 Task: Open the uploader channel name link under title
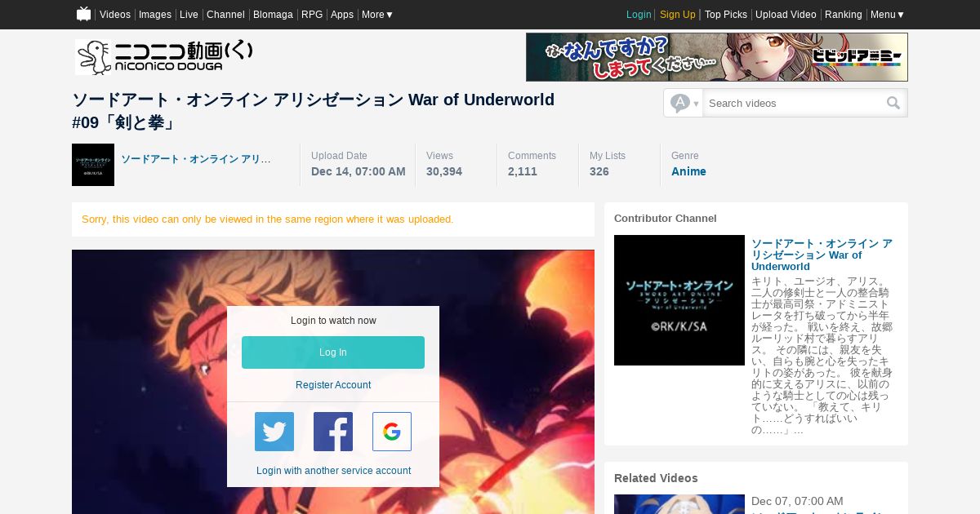click(196, 159)
